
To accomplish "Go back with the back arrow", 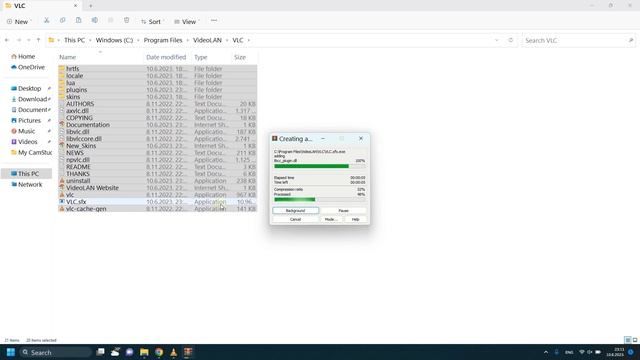I will 7,40.
